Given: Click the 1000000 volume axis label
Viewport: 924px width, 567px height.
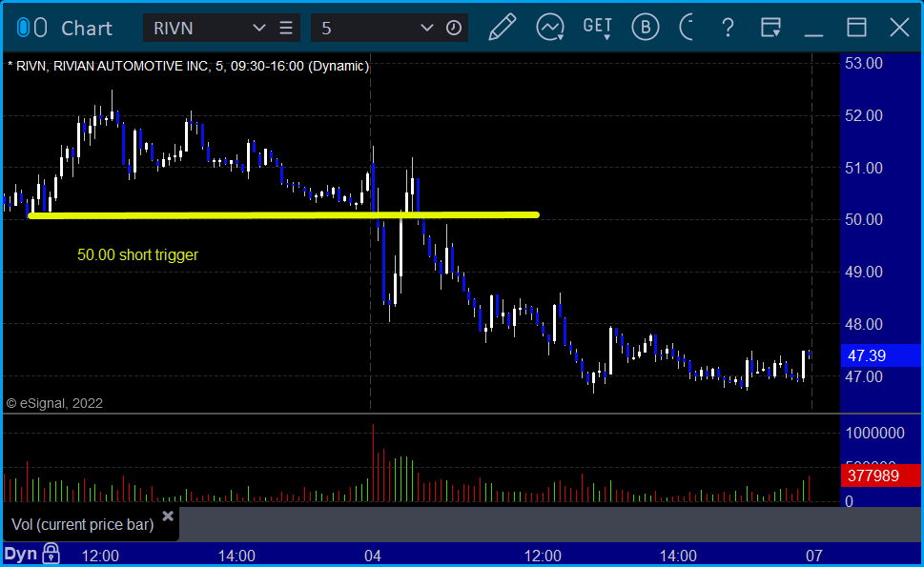Looking at the screenshot, I should click(x=875, y=434).
